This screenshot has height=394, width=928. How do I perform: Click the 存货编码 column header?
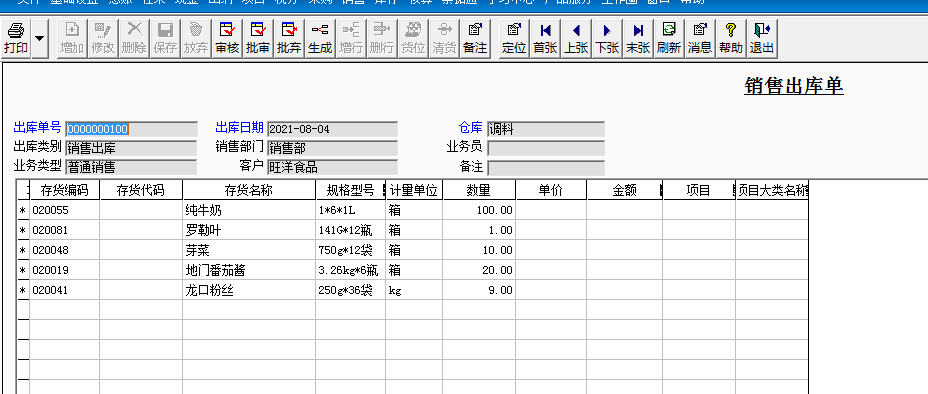(x=65, y=190)
